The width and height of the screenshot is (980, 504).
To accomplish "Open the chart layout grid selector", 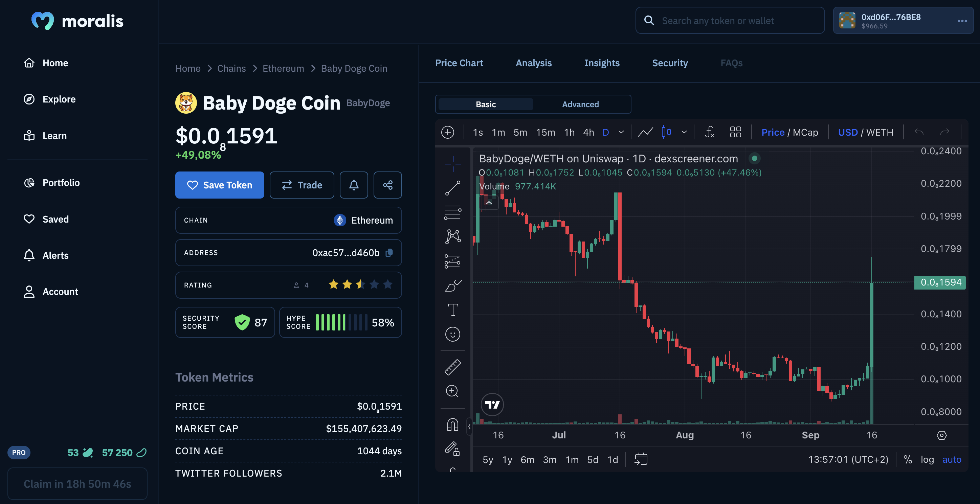I will (x=735, y=132).
